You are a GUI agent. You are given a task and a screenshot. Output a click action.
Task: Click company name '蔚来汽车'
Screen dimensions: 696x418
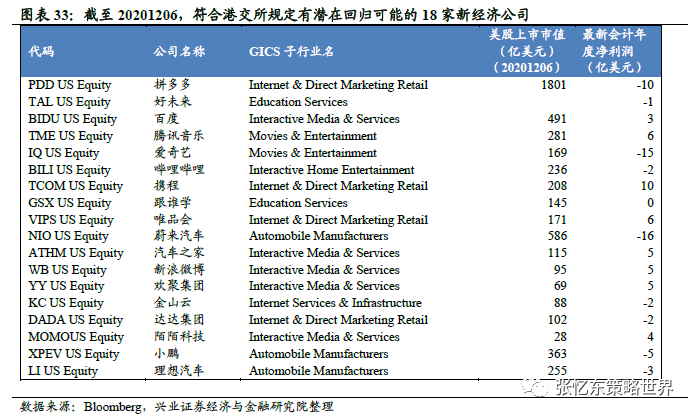[x=179, y=236]
